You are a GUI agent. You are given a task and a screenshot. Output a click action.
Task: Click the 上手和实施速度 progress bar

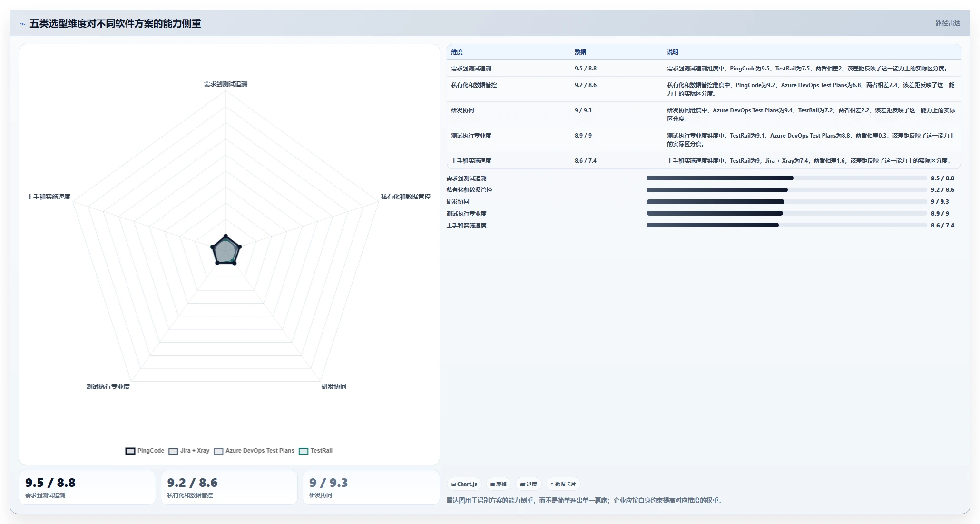(786, 226)
